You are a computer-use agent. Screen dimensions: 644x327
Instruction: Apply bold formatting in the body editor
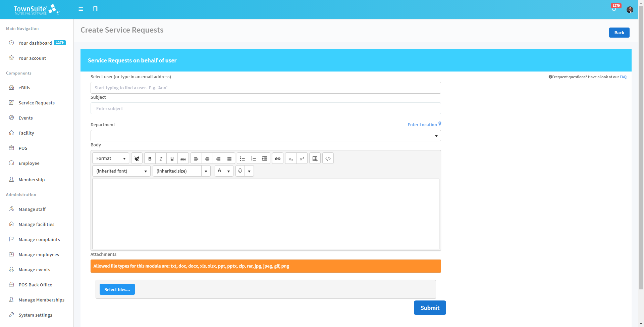click(150, 158)
